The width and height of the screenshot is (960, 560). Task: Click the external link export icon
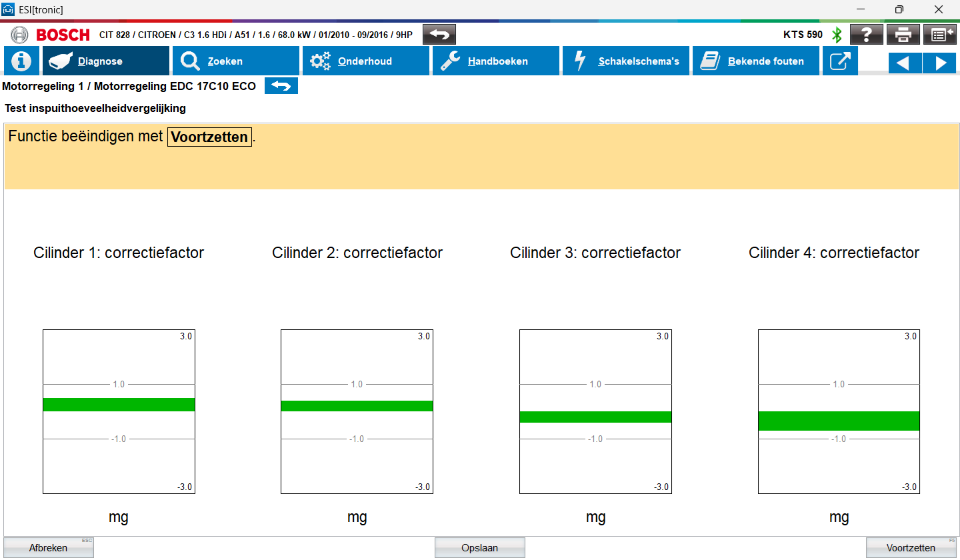(840, 61)
